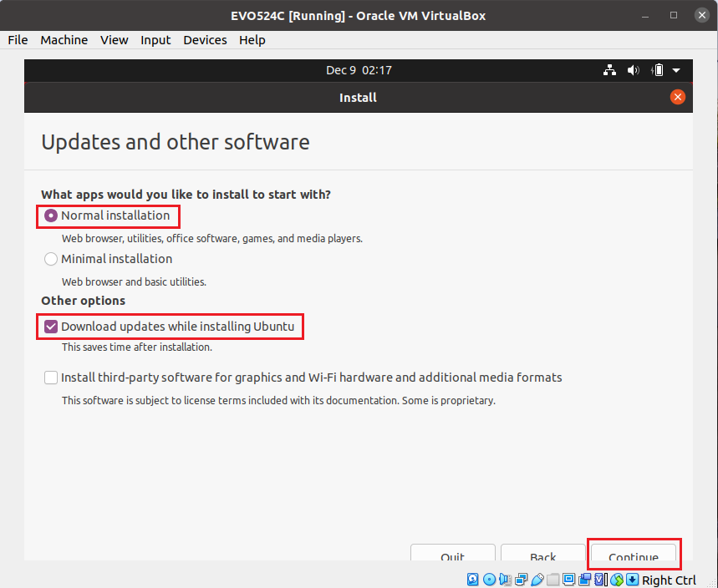Click the 'What apps would you like to install' question
Image resolution: width=718 pixels, height=588 pixels.
coord(186,195)
